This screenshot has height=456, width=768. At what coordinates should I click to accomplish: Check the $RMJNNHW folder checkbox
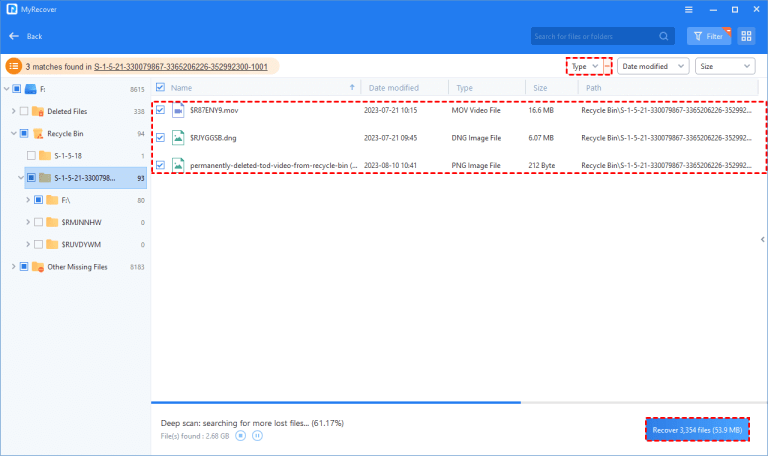38,222
